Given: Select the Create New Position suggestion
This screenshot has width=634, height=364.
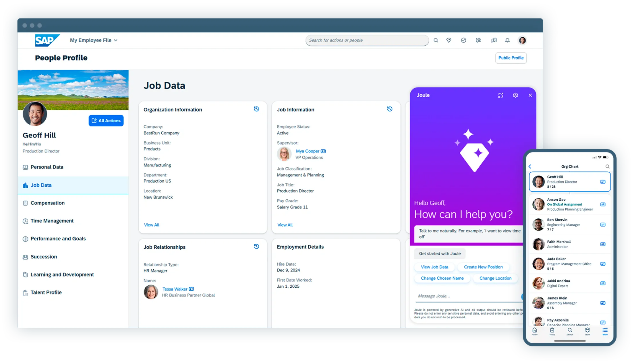Looking at the screenshot, I should 483,267.
